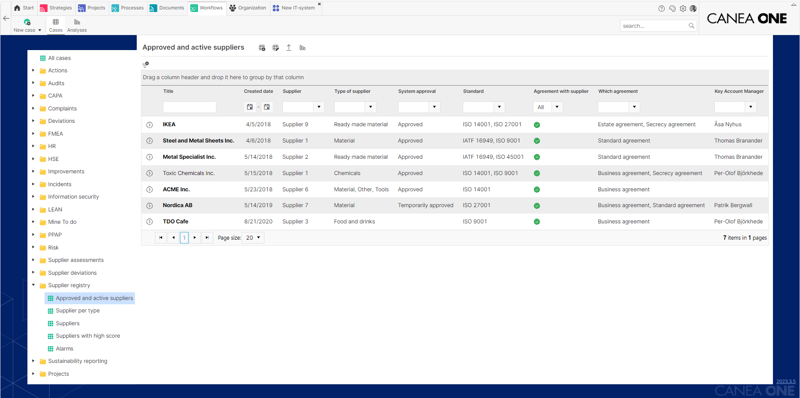Open the start date calendar picker
The width and height of the screenshot is (800, 398).
pos(249,107)
